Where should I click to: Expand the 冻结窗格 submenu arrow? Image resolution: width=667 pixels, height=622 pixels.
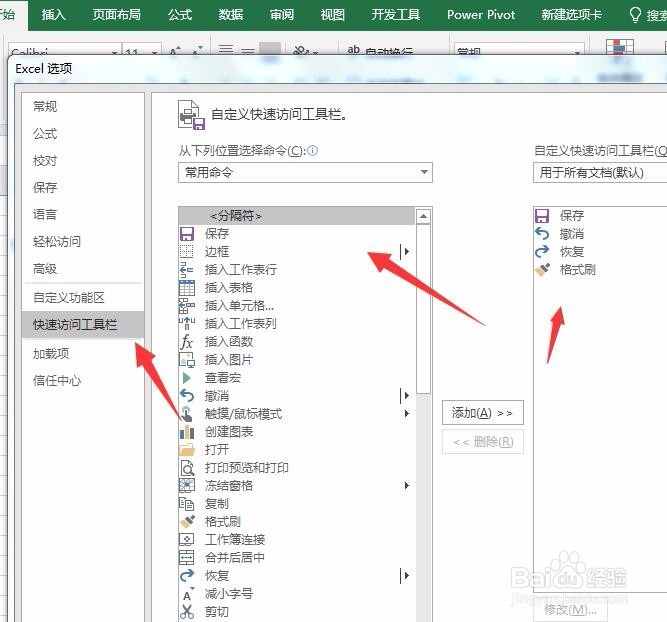pos(407,485)
